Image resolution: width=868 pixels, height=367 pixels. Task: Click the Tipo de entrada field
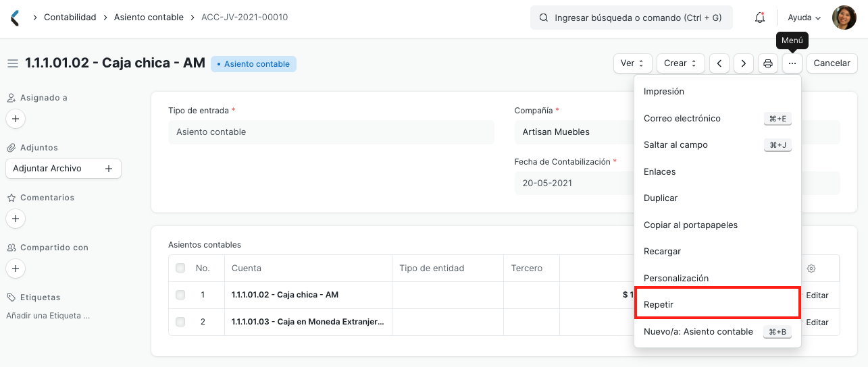[331, 132]
